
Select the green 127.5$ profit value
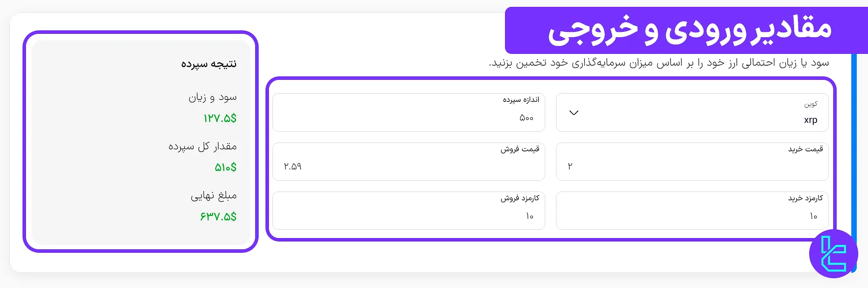(x=220, y=118)
